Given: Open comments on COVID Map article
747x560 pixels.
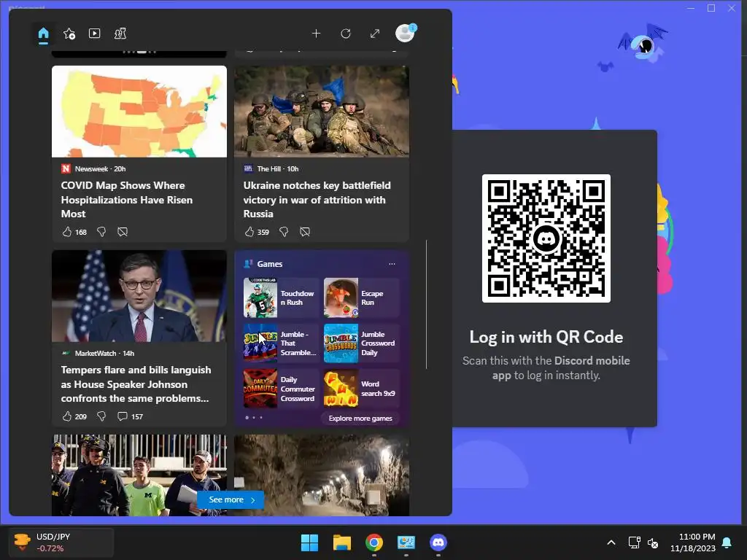Looking at the screenshot, I should coord(123,232).
